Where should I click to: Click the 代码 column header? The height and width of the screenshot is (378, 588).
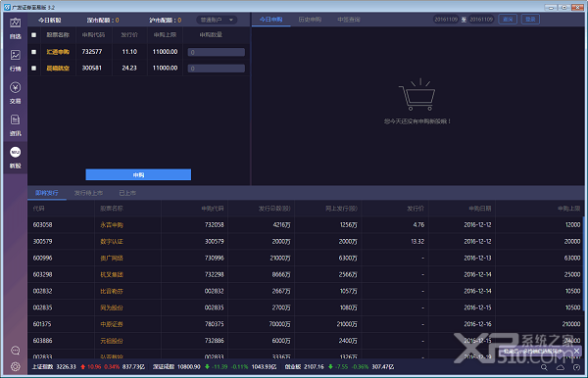click(38, 209)
